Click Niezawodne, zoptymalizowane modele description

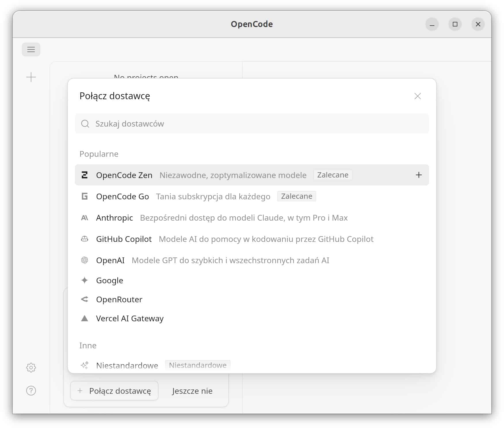click(233, 175)
